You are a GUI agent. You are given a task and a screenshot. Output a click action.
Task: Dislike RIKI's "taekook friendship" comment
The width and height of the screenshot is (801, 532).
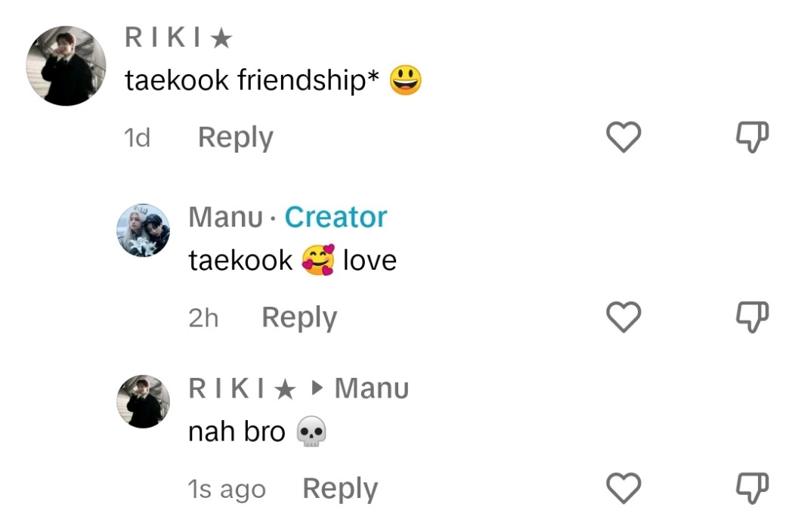tap(752, 138)
